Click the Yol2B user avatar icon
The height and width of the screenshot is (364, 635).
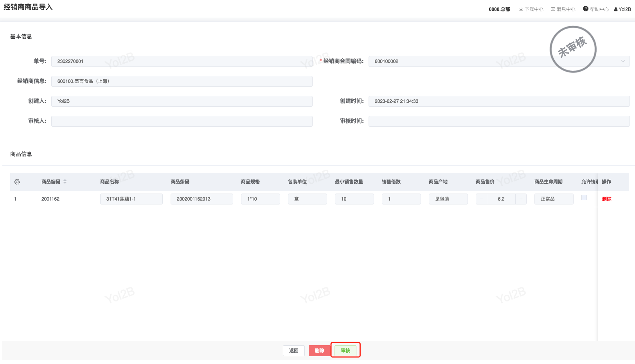(616, 9)
